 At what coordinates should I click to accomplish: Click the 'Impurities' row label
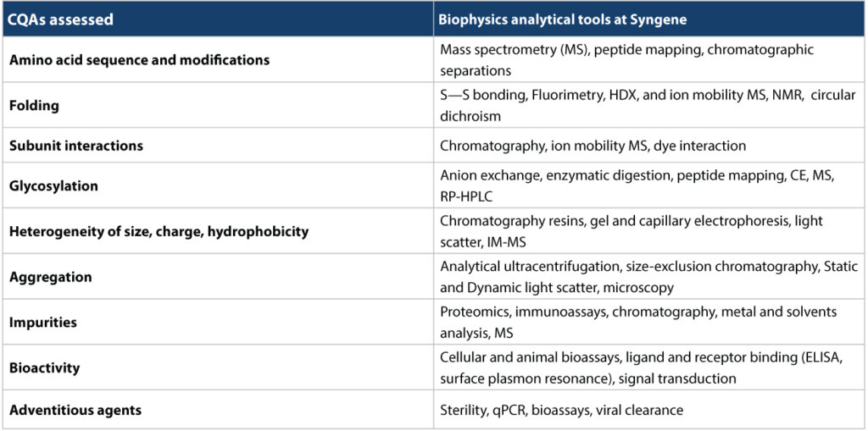point(218,322)
